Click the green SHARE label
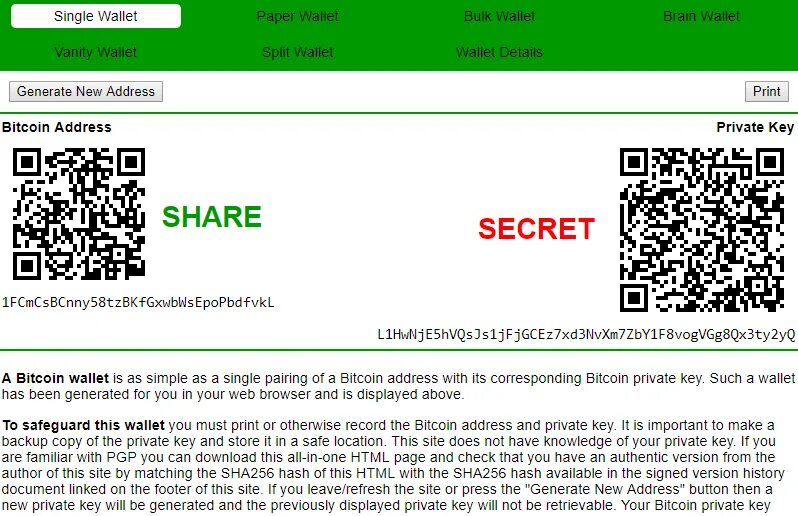 [x=212, y=217]
